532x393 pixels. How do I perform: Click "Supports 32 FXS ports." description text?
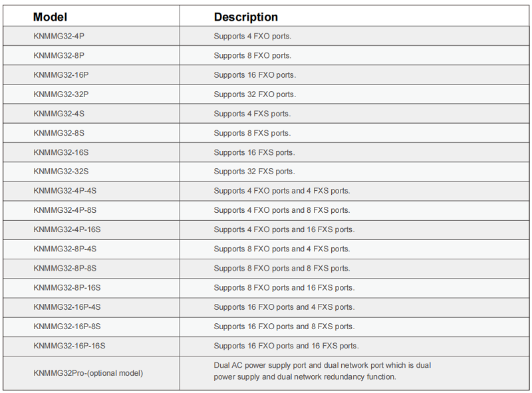click(254, 172)
